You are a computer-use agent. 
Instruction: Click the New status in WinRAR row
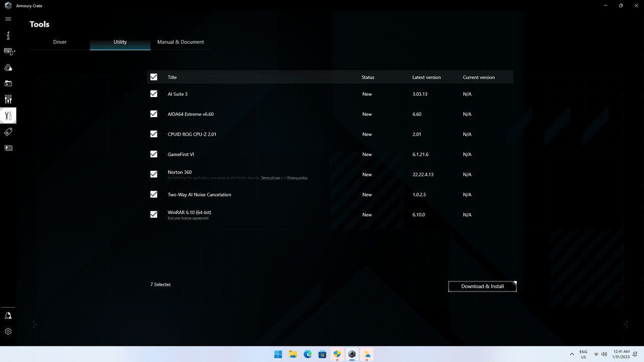367,215
